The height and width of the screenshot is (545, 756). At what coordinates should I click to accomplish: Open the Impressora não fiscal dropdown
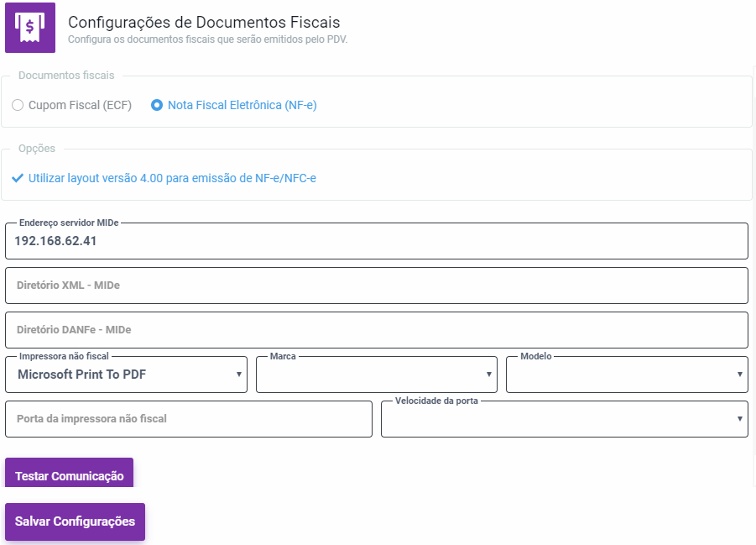click(126, 375)
